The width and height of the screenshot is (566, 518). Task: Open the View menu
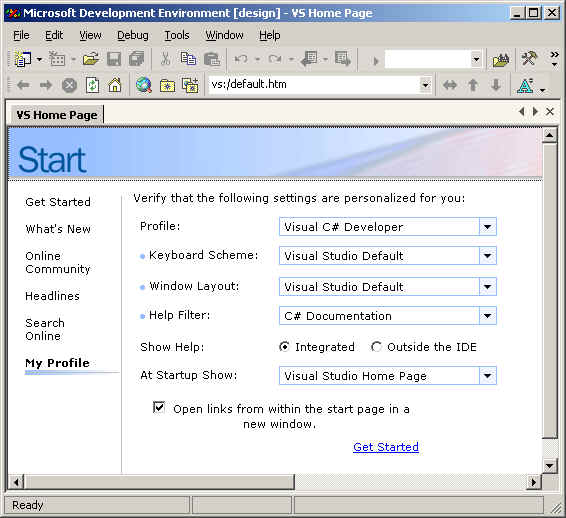[90, 35]
